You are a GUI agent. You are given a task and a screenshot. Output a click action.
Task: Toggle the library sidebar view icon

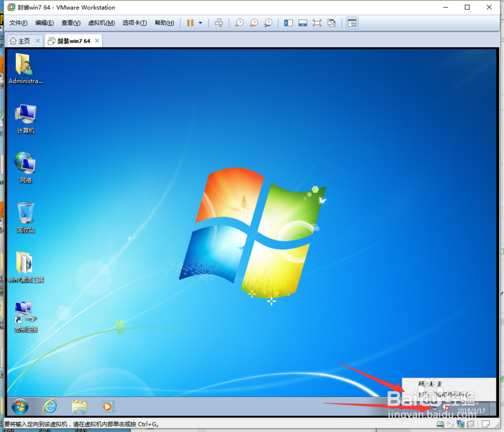(288, 23)
